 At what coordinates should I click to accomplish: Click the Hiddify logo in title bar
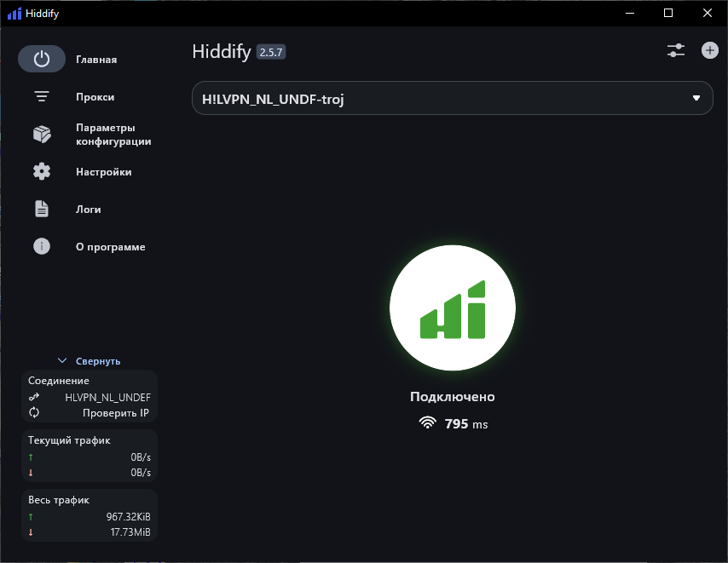pos(14,13)
